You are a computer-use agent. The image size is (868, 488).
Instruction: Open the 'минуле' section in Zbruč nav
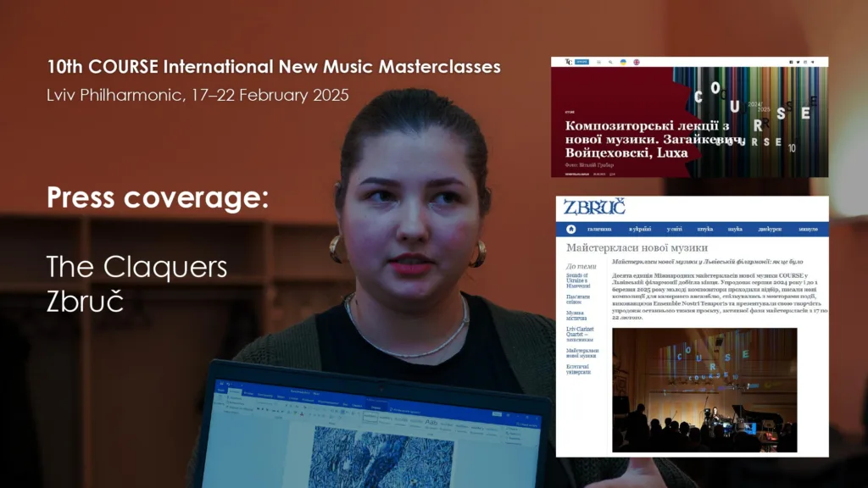coord(808,229)
